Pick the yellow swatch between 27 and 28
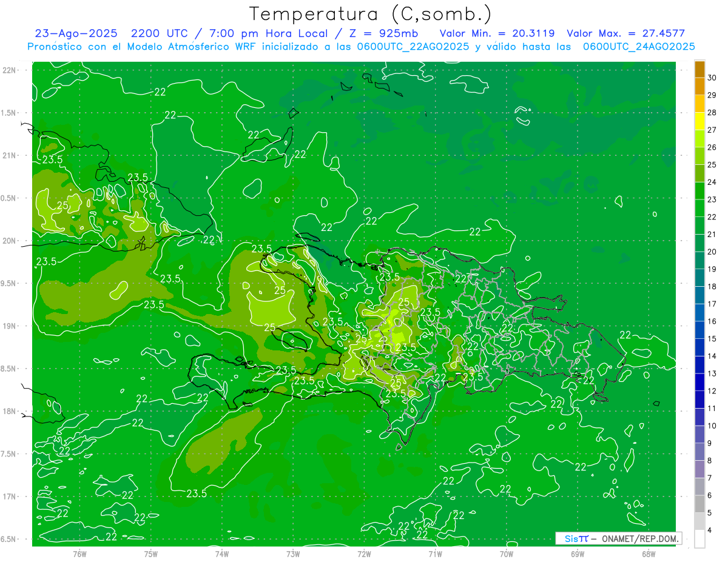This screenshot has height=562, width=728. tap(699, 121)
